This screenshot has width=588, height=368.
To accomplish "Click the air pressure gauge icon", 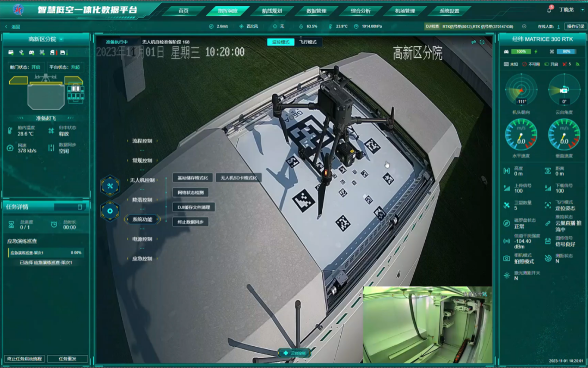I will coord(356,26).
